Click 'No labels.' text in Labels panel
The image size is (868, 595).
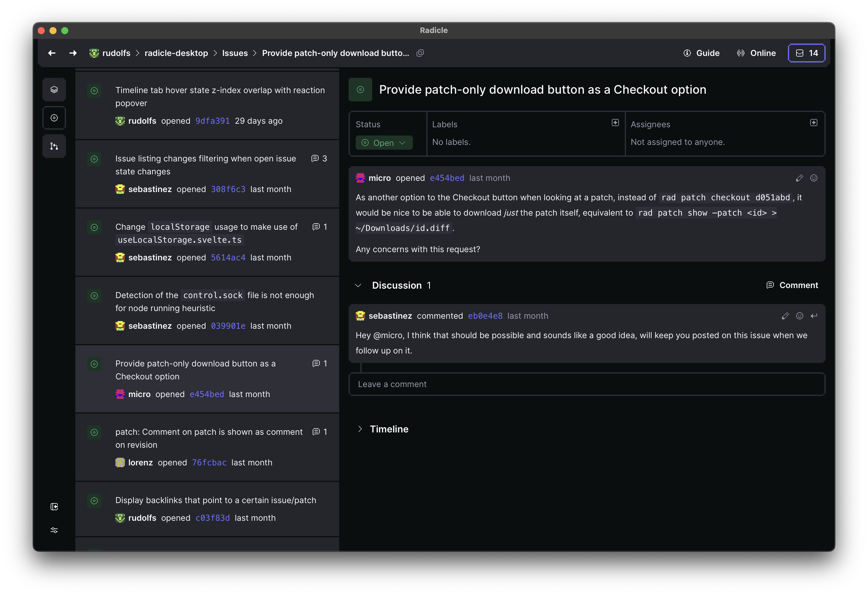(451, 142)
